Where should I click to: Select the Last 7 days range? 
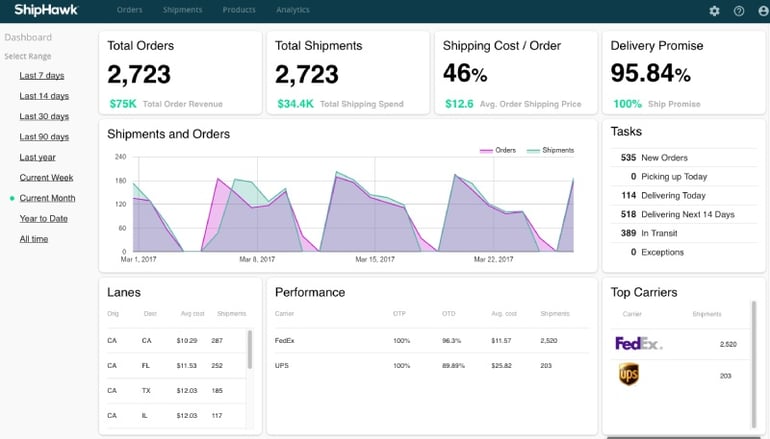(x=42, y=75)
